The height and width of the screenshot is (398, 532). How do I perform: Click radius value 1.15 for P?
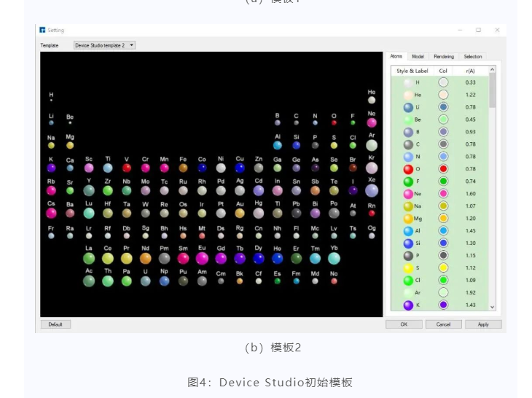tap(470, 256)
